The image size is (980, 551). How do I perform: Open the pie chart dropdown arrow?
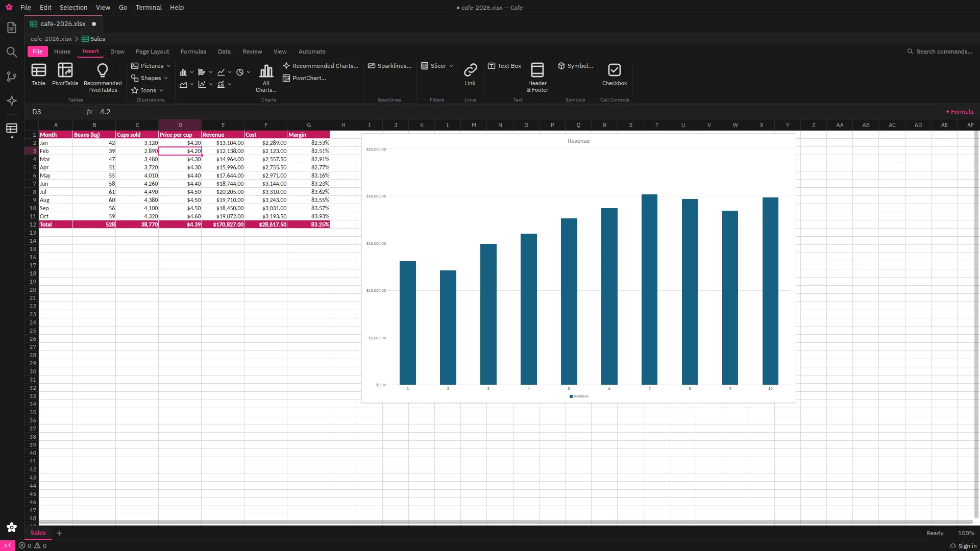(x=249, y=72)
